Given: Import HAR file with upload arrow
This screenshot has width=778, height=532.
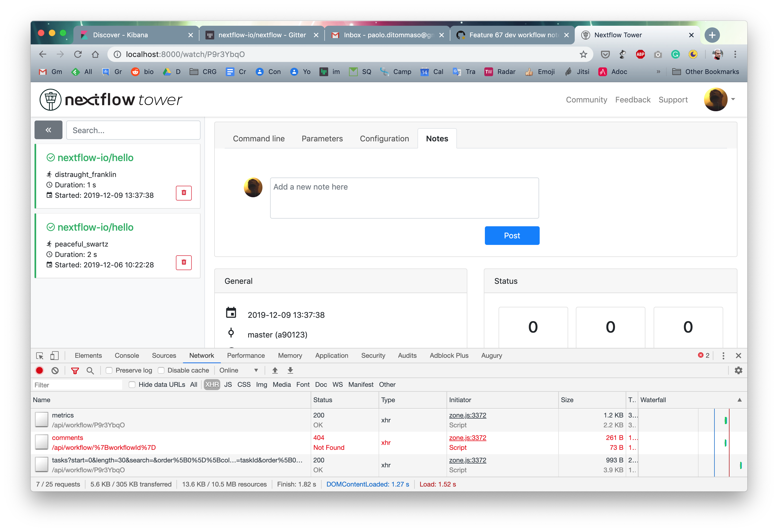Looking at the screenshot, I should 275,370.
